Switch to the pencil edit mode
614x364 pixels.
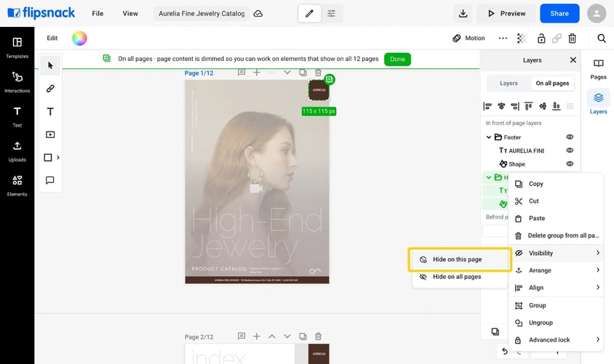tap(309, 14)
